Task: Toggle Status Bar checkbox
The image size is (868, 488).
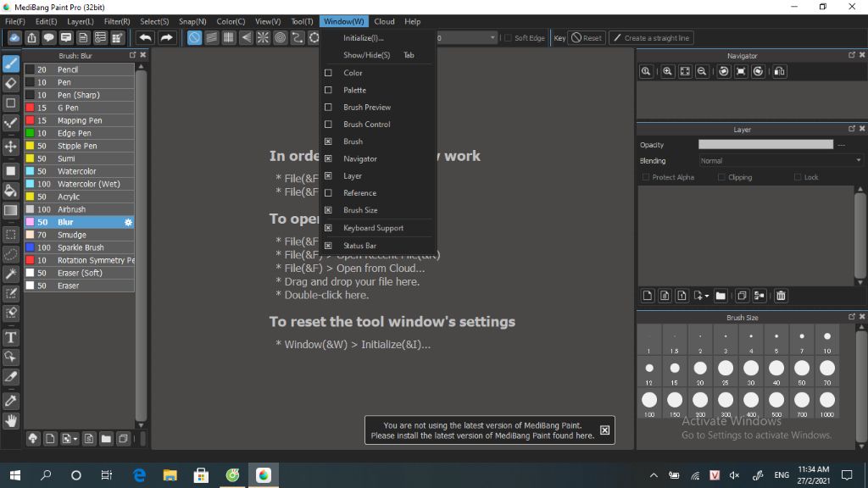Action: pyautogui.click(x=328, y=245)
